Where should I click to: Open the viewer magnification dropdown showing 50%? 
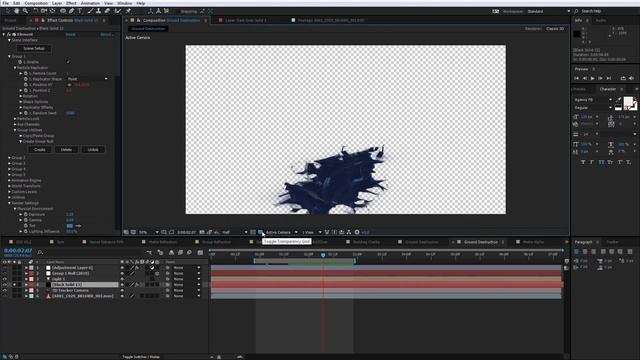149,232
